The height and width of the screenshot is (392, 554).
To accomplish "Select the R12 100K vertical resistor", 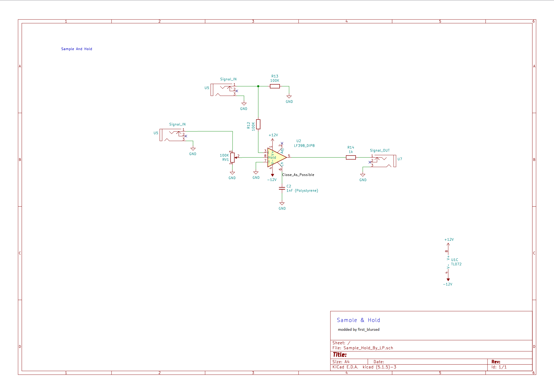I will [258, 124].
